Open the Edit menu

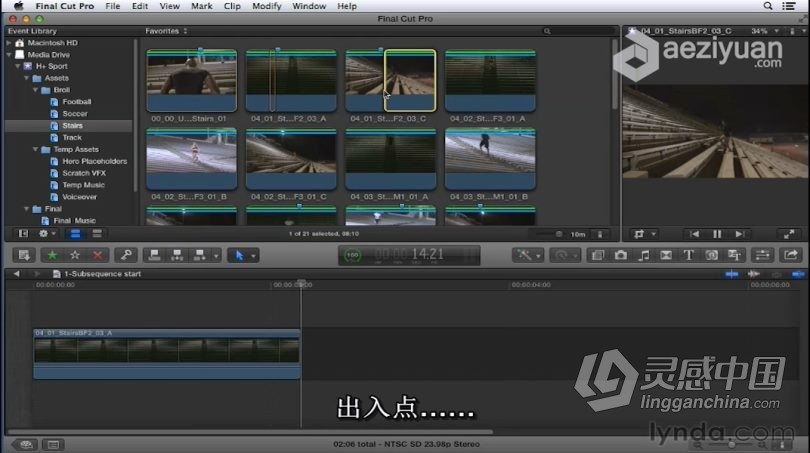pos(139,6)
